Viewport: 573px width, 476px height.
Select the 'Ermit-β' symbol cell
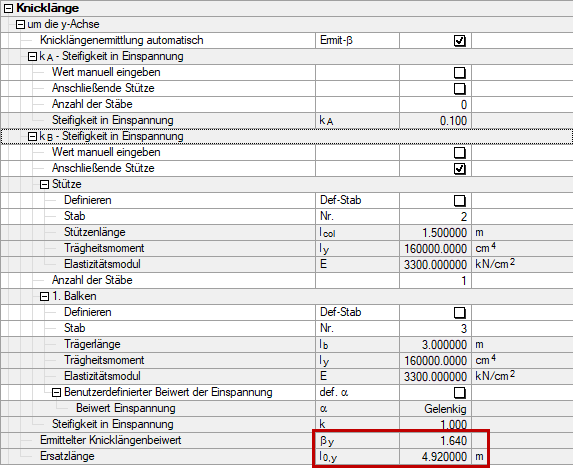pyautogui.click(x=357, y=41)
